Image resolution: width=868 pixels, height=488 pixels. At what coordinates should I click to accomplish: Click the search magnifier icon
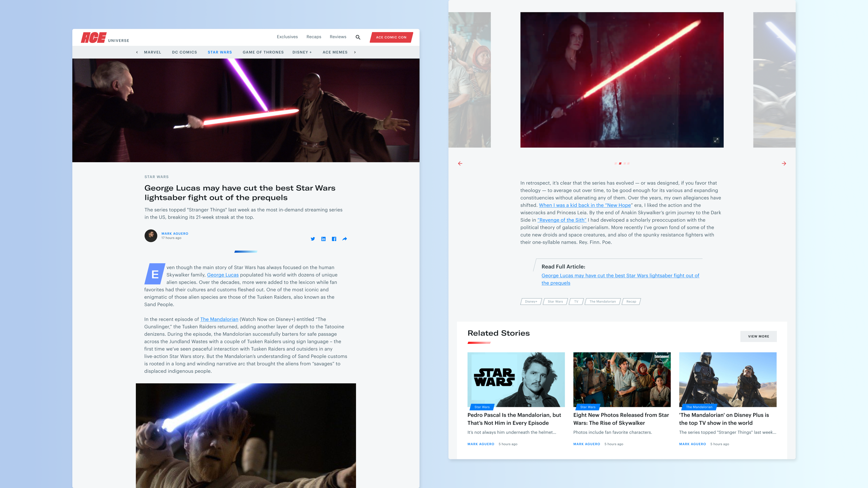pyautogui.click(x=358, y=37)
